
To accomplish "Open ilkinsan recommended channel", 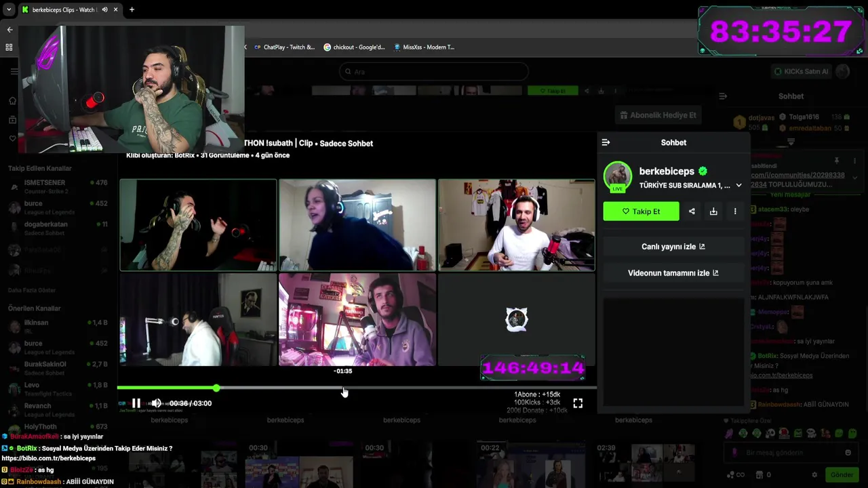I will click(x=58, y=327).
